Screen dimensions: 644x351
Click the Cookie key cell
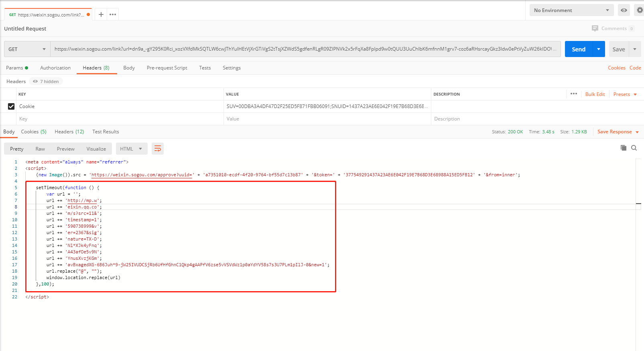(x=120, y=106)
